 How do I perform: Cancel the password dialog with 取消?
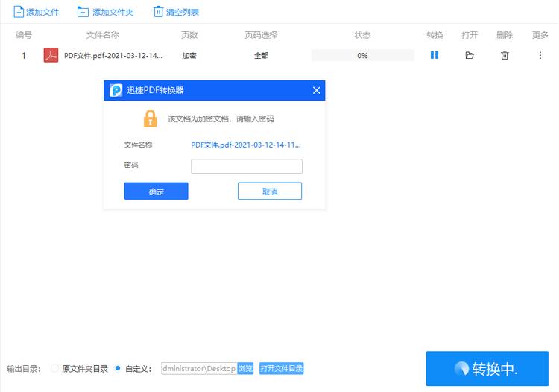pyautogui.click(x=270, y=191)
